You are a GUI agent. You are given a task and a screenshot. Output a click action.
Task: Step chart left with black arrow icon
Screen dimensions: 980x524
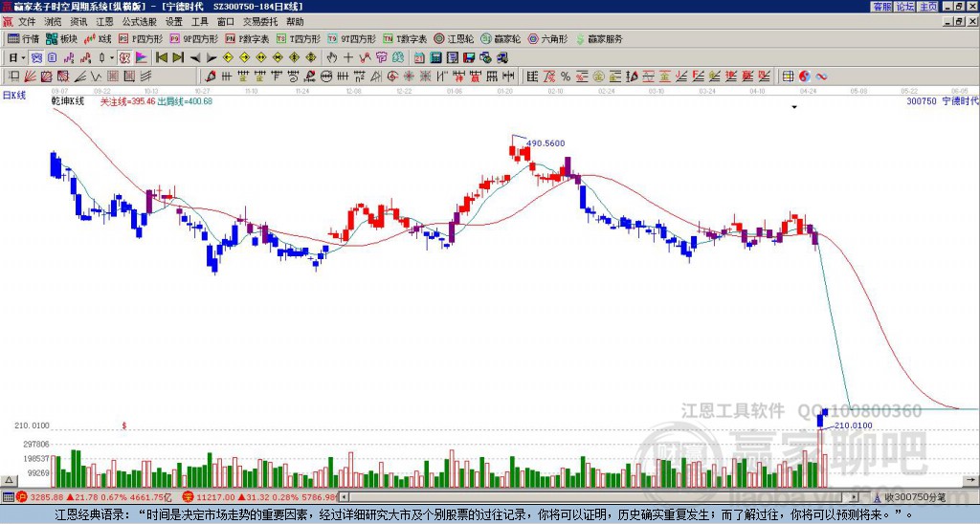(x=195, y=57)
